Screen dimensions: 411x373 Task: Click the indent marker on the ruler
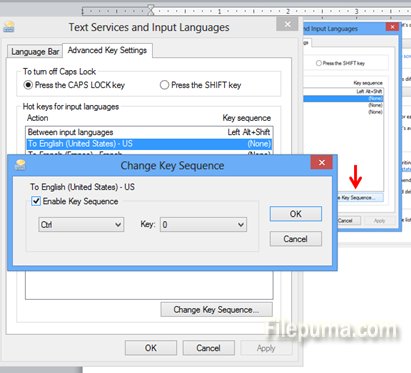click(151, 10)
